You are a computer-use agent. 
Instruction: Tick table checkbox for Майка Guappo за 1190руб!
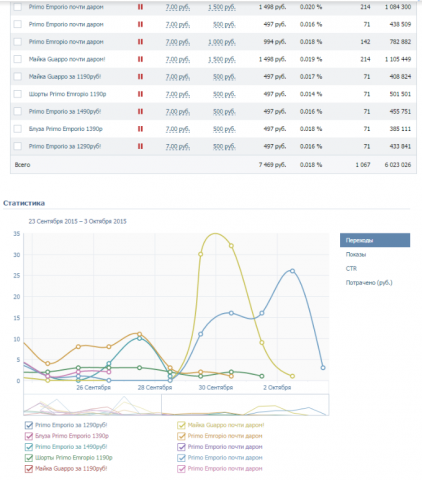click(18, 77)
